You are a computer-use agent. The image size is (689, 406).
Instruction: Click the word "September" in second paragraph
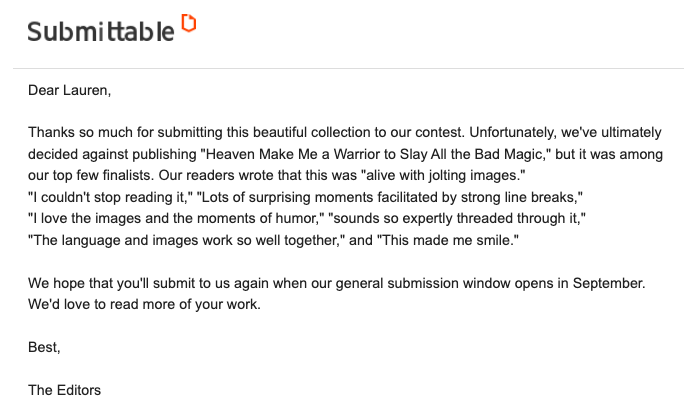click(607, 283)
